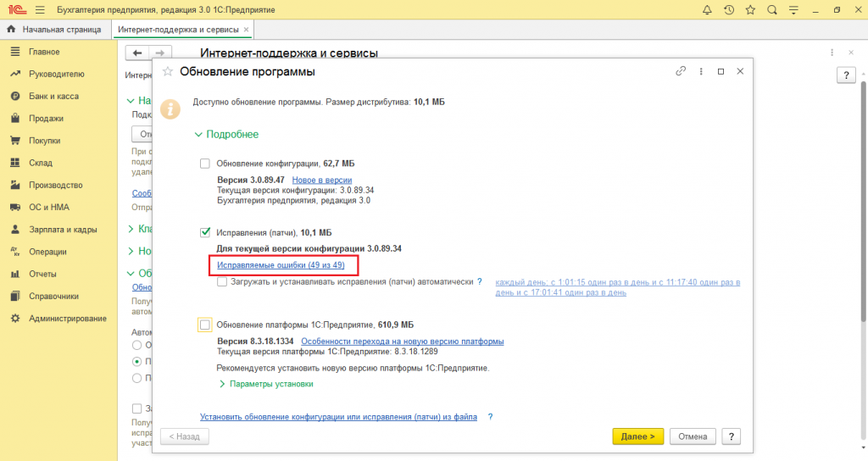
Task: Open Зарплата и кадры section
Action: pyautogui.click(x=62, y=230)
